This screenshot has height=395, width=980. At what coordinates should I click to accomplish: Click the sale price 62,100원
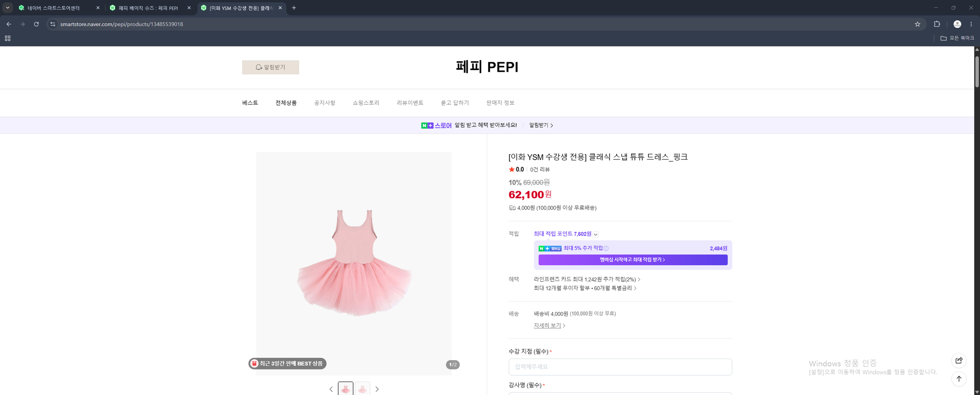coord(530,195)
